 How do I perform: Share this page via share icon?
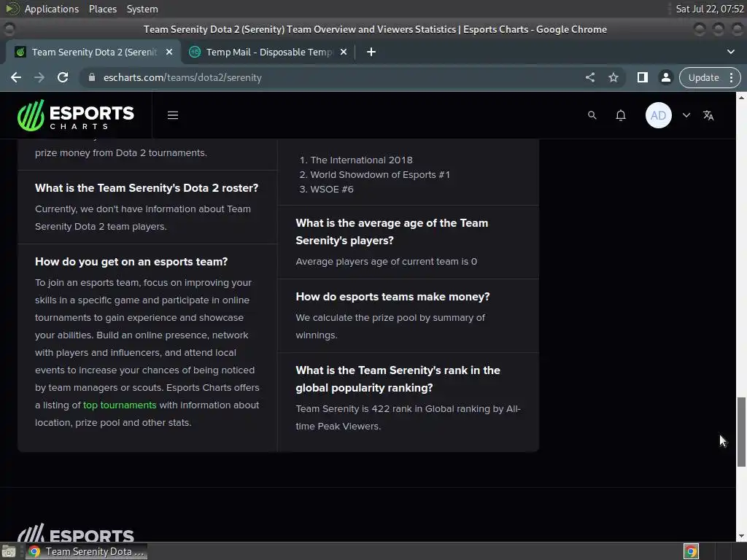click(590, 77)
